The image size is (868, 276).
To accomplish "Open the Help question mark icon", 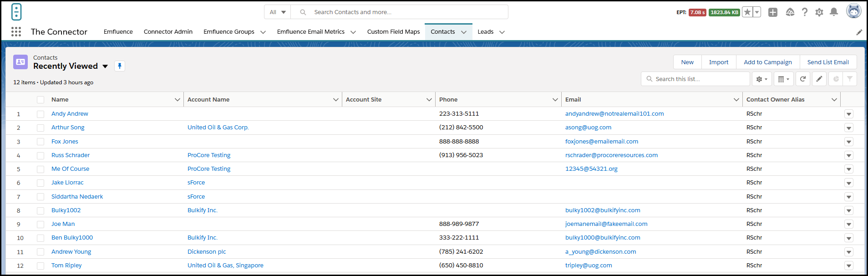I will pyautogui.click(x=805, y=12).
